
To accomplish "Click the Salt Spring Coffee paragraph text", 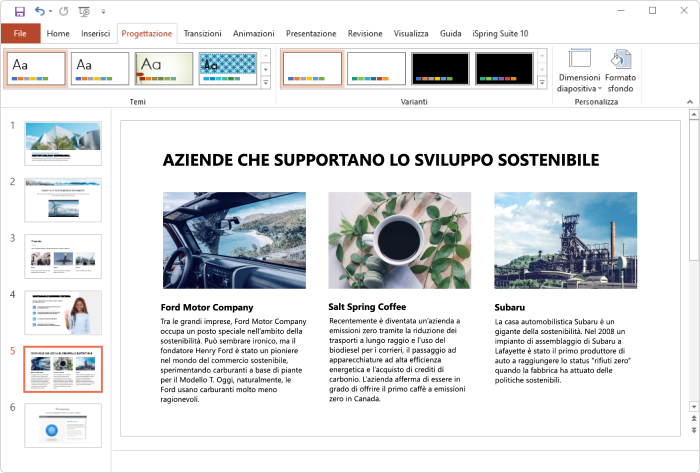I will [397, 360].
